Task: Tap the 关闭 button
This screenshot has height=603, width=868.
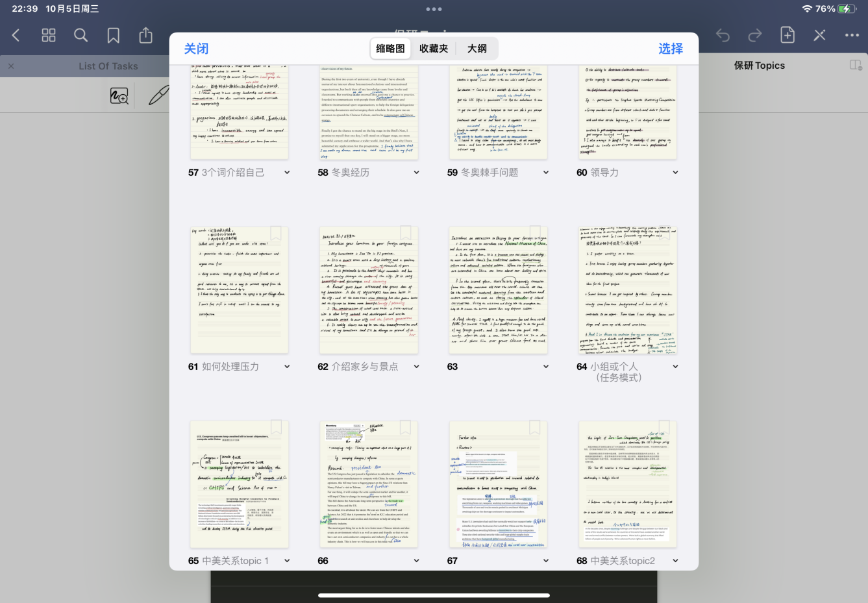Action: 196,49
